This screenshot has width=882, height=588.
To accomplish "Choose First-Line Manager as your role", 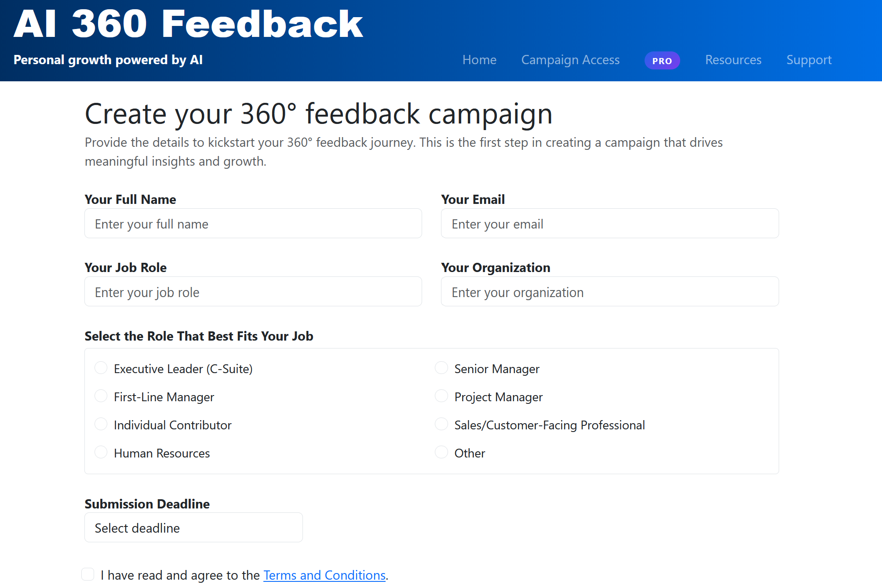I will point(101,396).
